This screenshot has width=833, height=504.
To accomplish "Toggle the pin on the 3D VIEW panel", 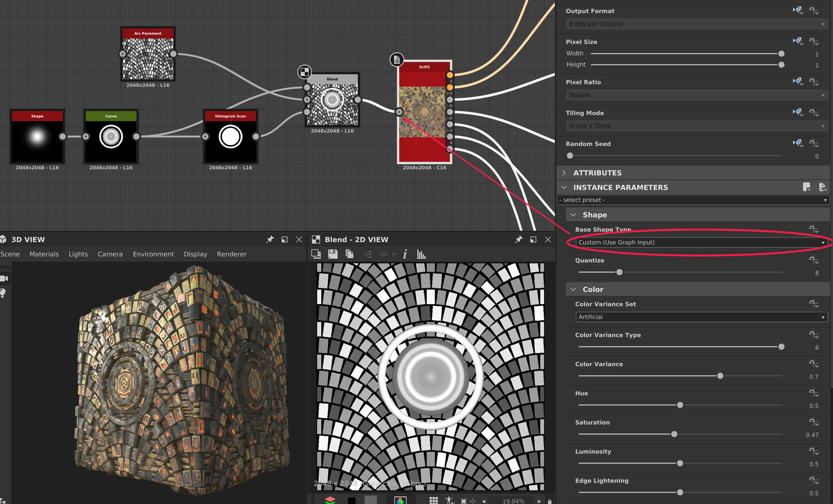I will click(270, 239).
